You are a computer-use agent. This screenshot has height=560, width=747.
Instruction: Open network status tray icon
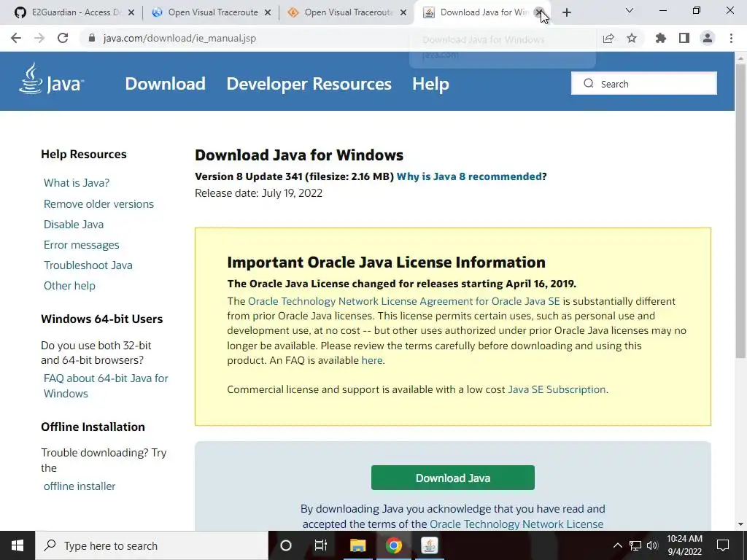[635, 545]
